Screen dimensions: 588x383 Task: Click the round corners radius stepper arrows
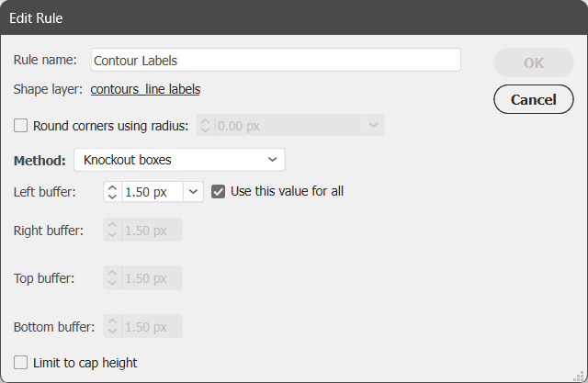point(206,125)
